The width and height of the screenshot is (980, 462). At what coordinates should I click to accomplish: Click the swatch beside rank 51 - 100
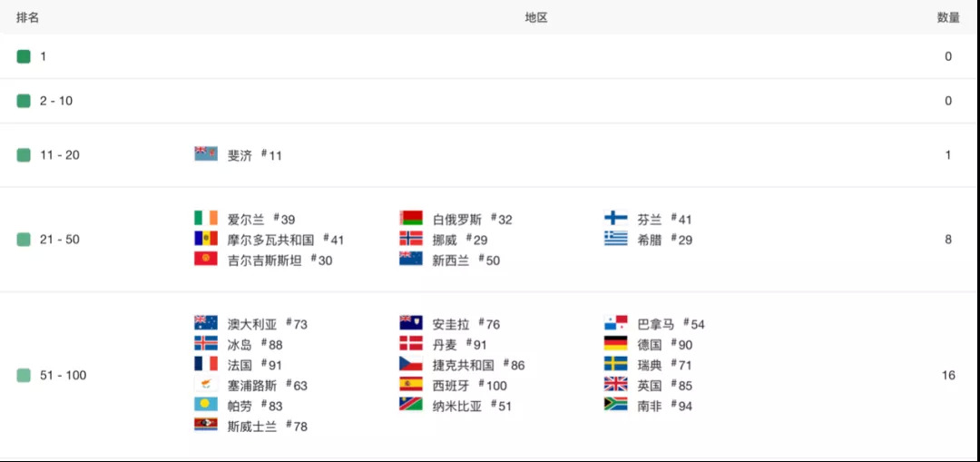24,375
